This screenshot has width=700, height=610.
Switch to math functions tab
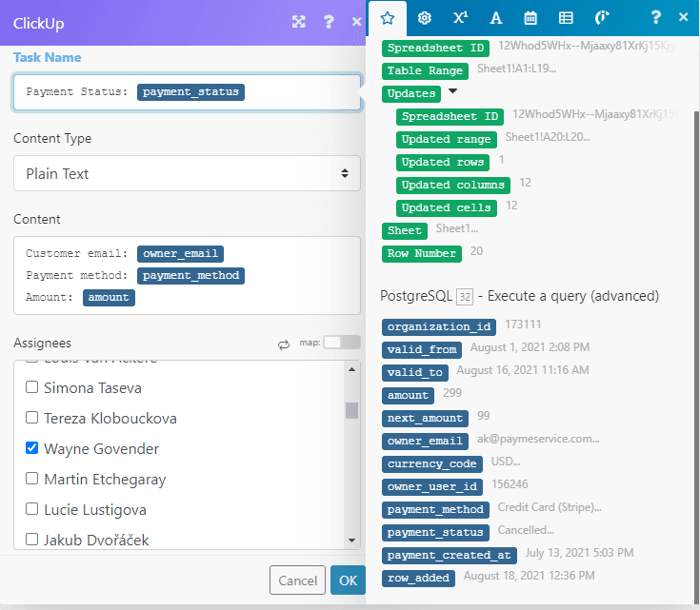click(460, 18)
